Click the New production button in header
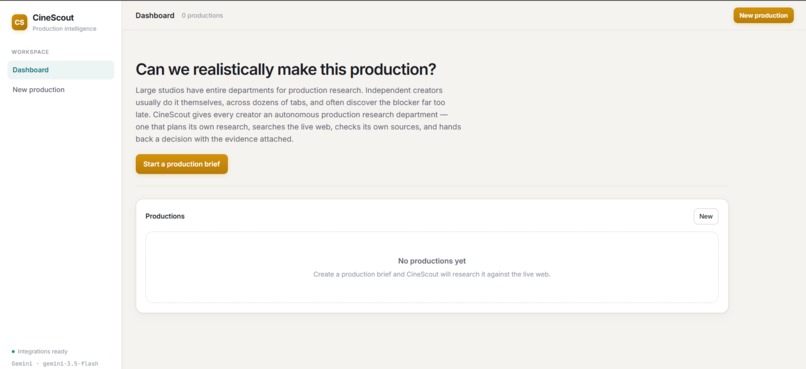This screenshot has width=806, height=369. click(763, 15)
